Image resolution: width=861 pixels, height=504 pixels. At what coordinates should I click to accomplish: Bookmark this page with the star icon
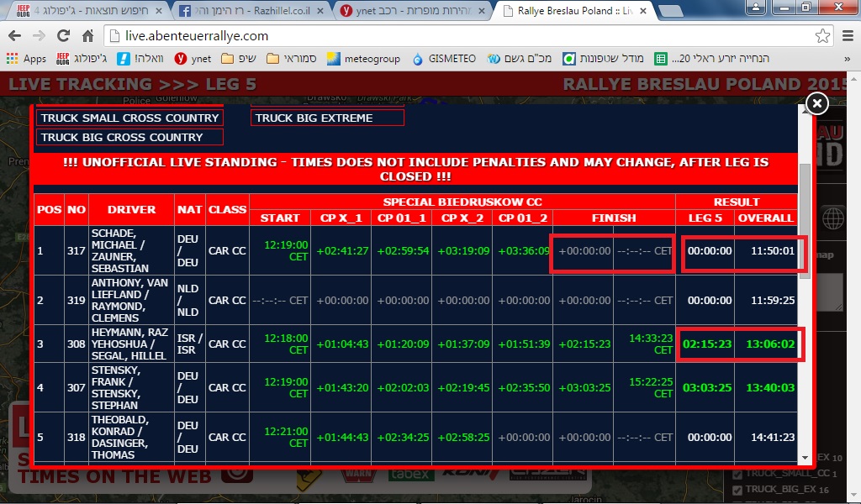[x=822, y=36]
